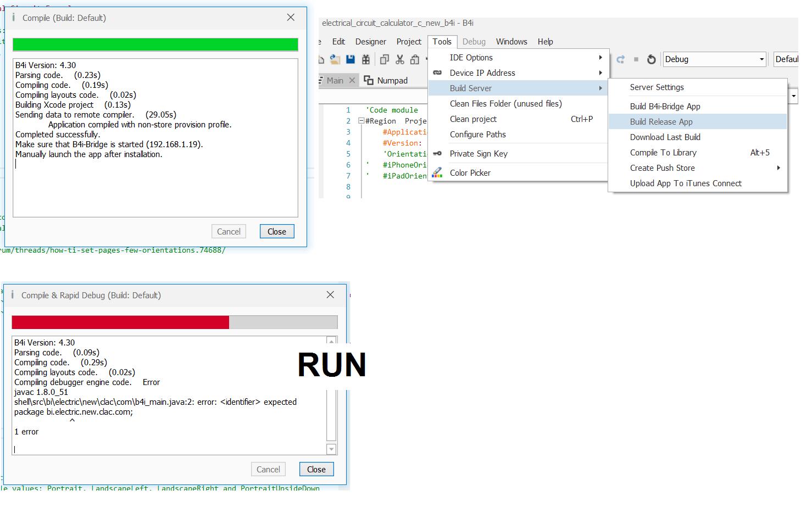Choose Compile To Library

(698, 153)
